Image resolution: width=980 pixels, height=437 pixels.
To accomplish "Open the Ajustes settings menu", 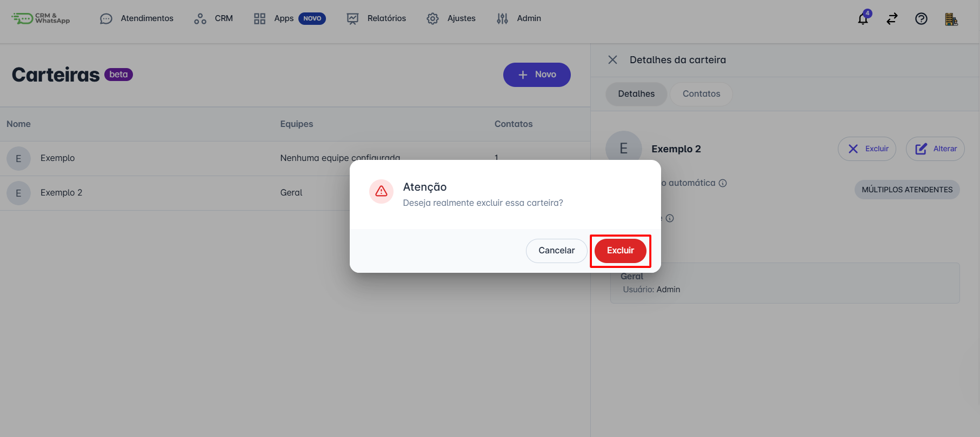I will click(x=451, y=18).
